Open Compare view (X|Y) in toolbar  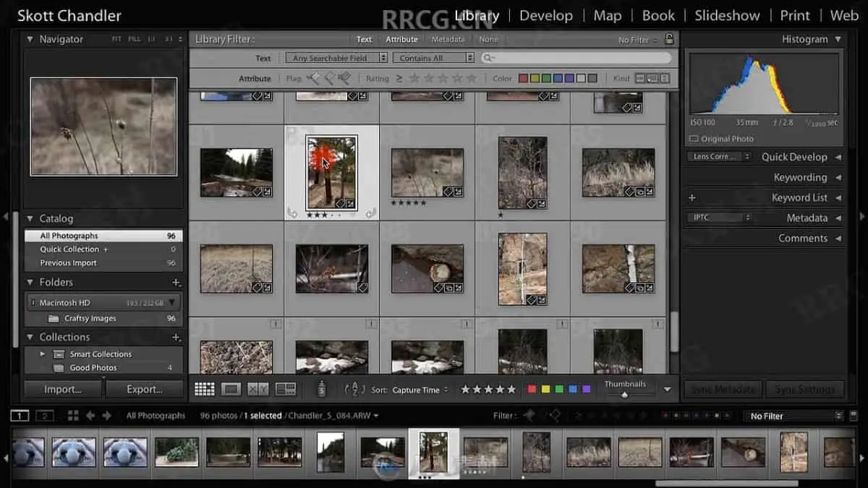258,389
